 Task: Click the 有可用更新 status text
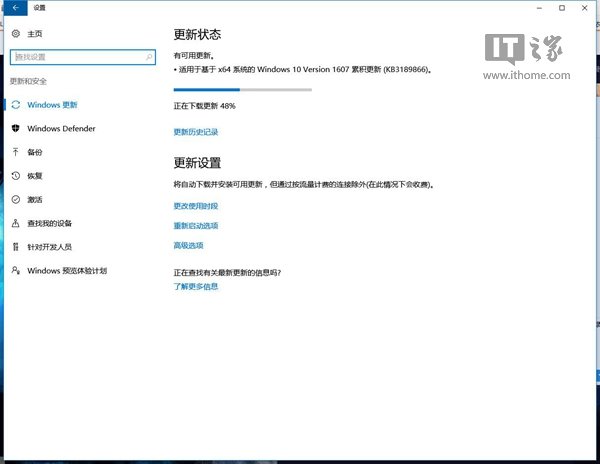[194, 56]
